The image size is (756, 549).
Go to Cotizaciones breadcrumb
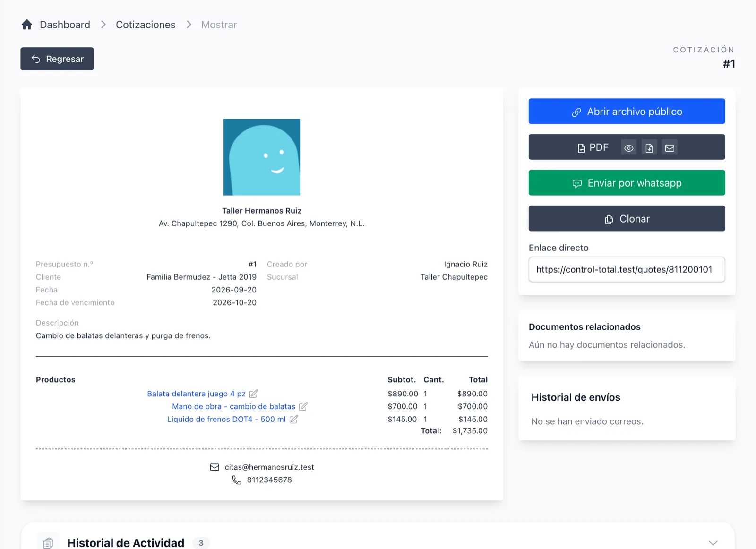tap(146, 25)
